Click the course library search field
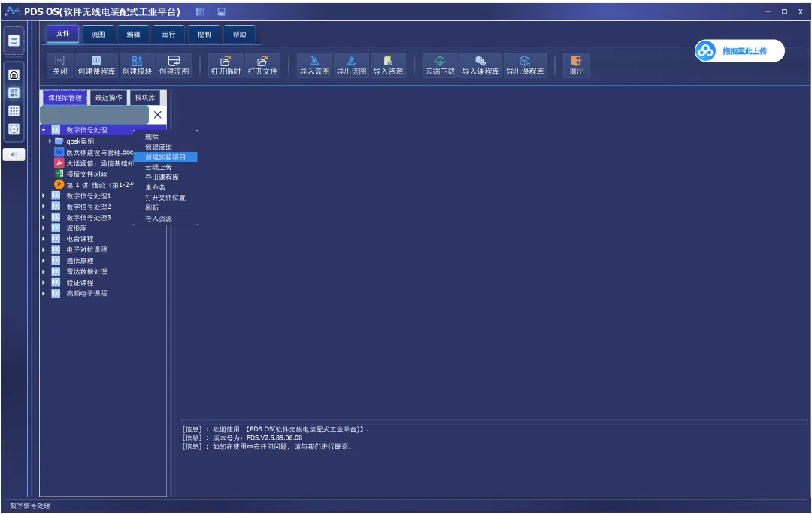Screen dimensions: 812x514 pos(94,115)
